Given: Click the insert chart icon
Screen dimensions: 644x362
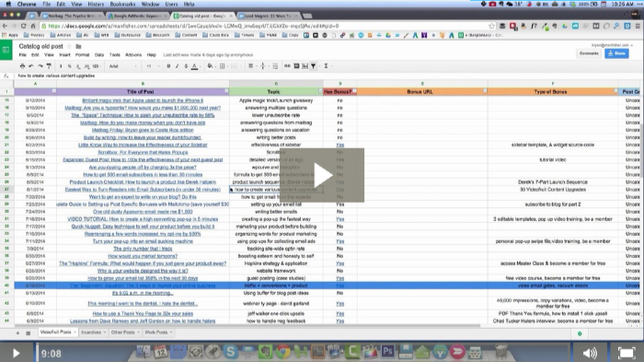Looking at the screenshot, I should [x=305, y=65].
